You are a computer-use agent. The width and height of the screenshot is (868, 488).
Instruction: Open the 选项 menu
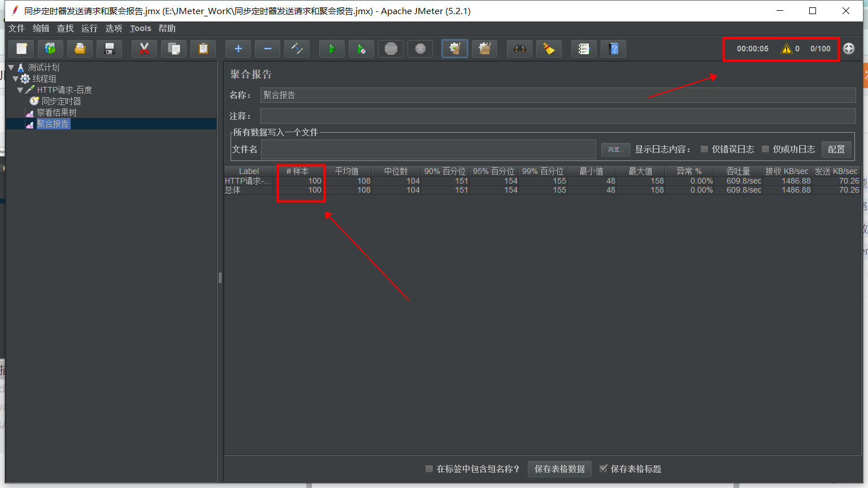[113, 28]
